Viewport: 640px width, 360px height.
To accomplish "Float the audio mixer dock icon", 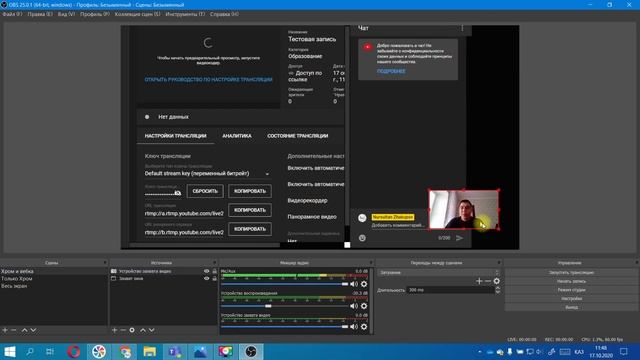I will point(371,263).
